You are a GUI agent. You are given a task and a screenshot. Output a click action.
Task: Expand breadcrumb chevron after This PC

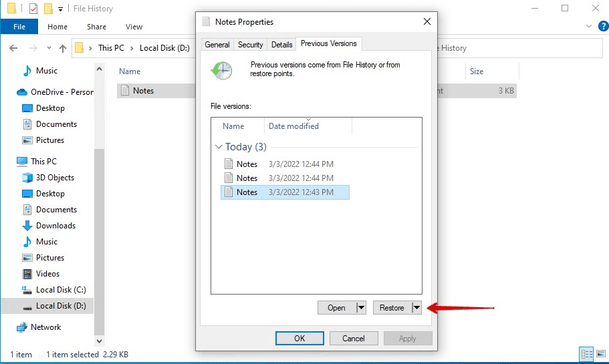[x=132, y=48]
